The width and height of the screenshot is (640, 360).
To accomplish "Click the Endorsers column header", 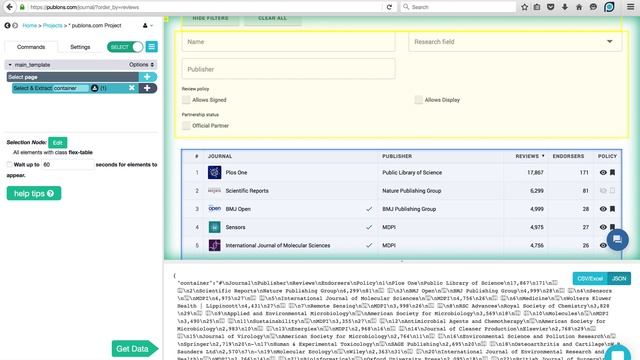I will [x=568, y=156].
